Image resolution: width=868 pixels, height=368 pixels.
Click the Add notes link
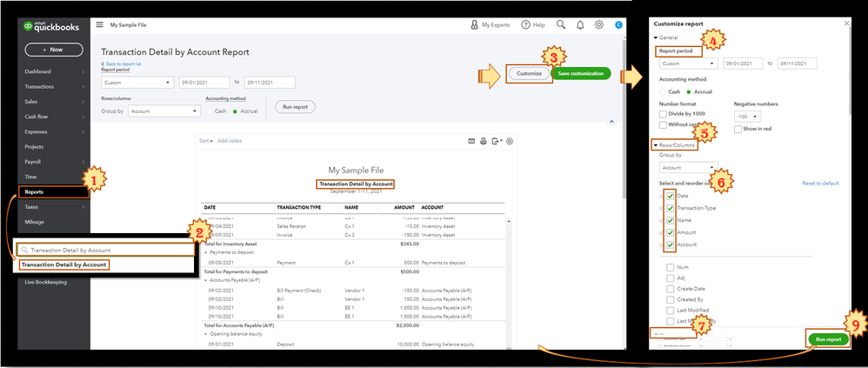(x=230, y=141)
